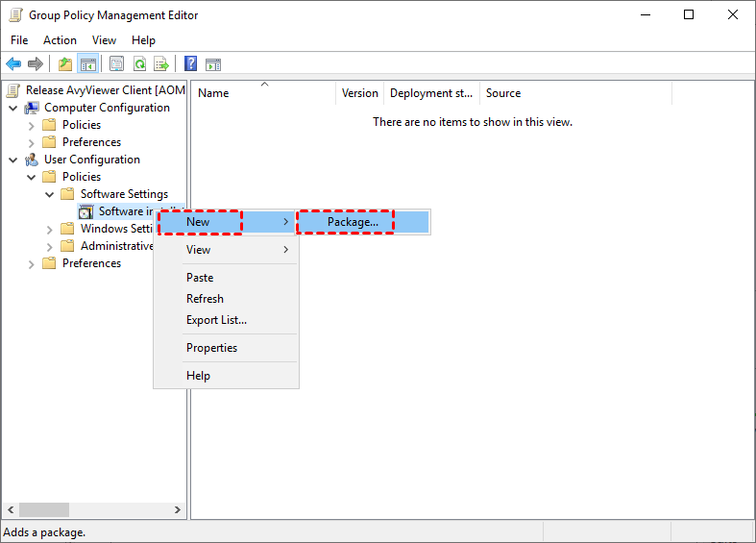Click the Up one level folder icon

point(64,64)
